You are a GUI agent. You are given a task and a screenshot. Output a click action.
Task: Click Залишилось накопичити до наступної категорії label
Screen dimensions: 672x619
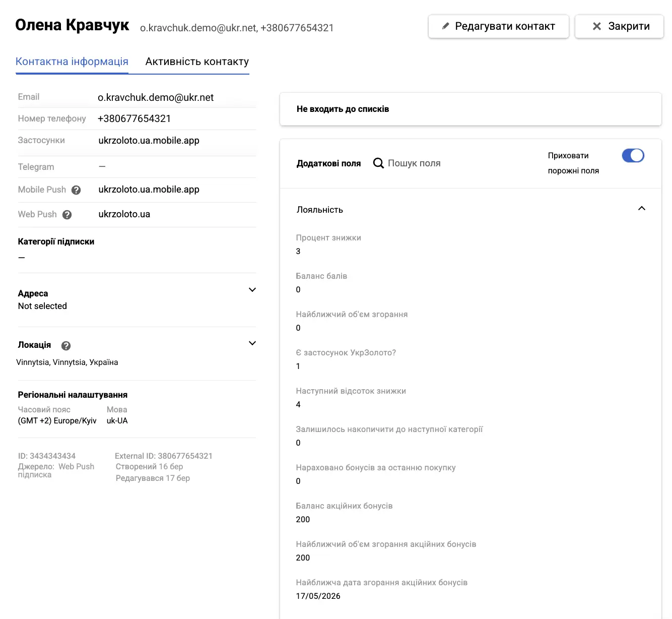click(389, 429)
